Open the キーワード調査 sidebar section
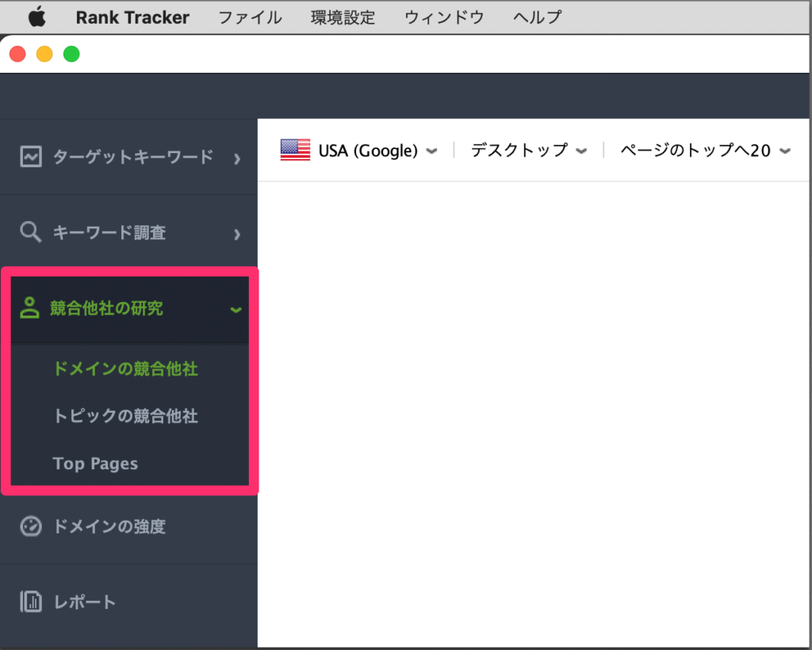812x650 pixels. pyautogui.click(x=129, y=233)
